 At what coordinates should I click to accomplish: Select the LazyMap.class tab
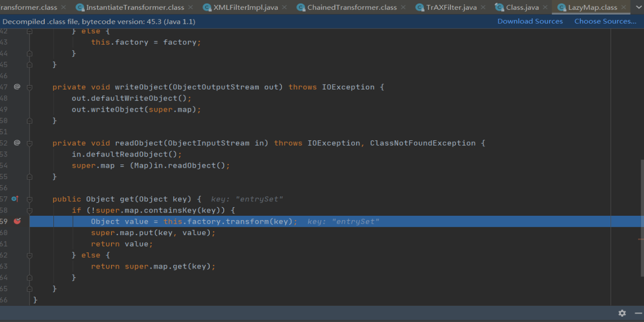(592, 8)
